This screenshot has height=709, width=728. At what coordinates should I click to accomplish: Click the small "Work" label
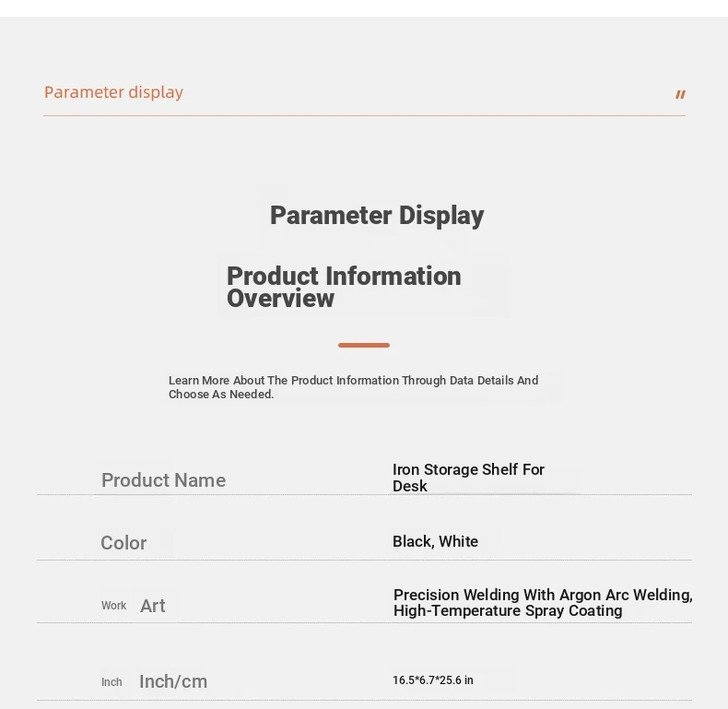click(x=114, y=606)
